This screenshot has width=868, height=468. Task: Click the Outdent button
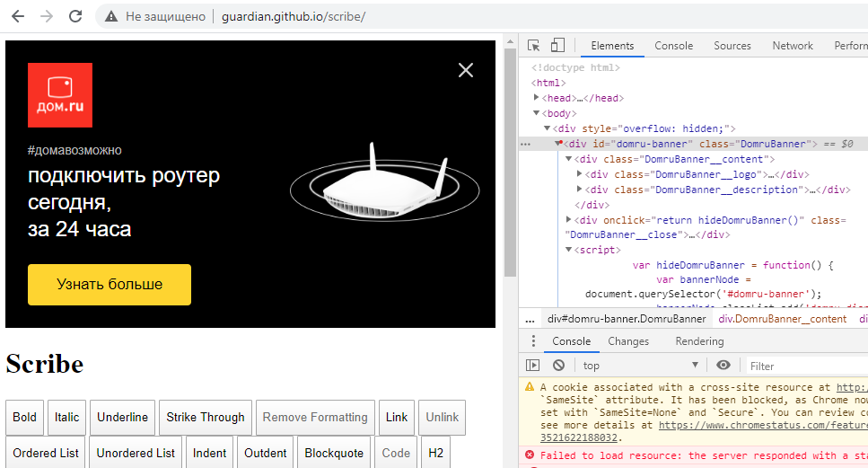tap(265, 453)
